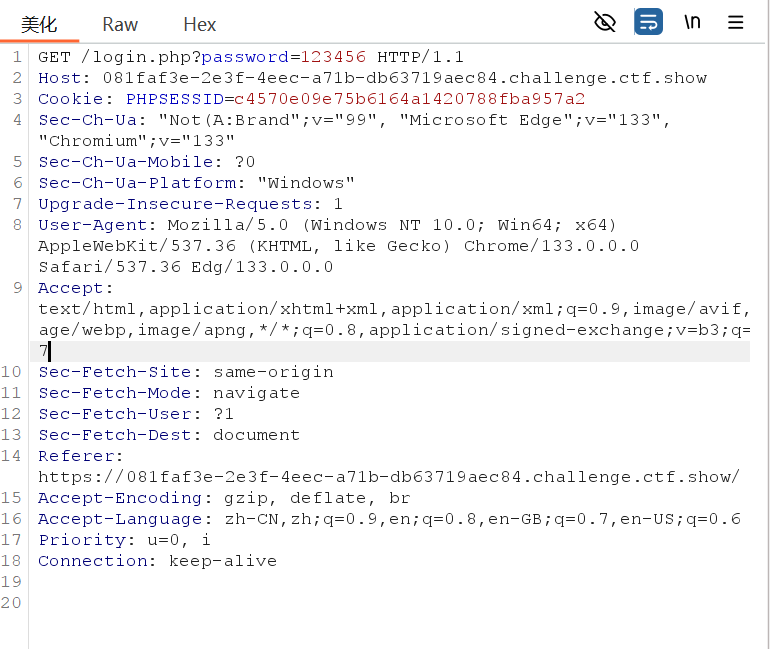This screenshot has width=776, height=649.
Task: Toggle the crossed-out eye visibility icon
Action: coord(605,22)
